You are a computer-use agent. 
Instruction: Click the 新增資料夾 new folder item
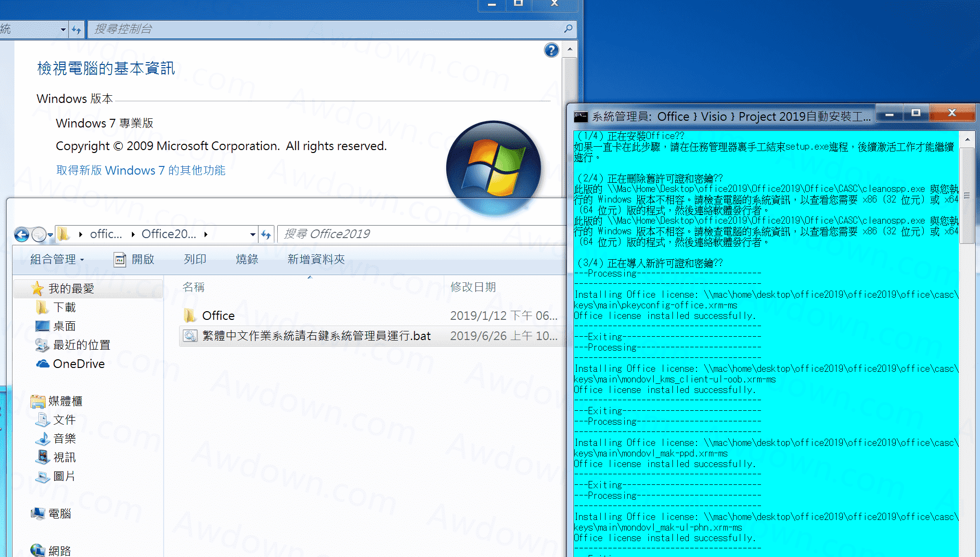pos(316,260)
